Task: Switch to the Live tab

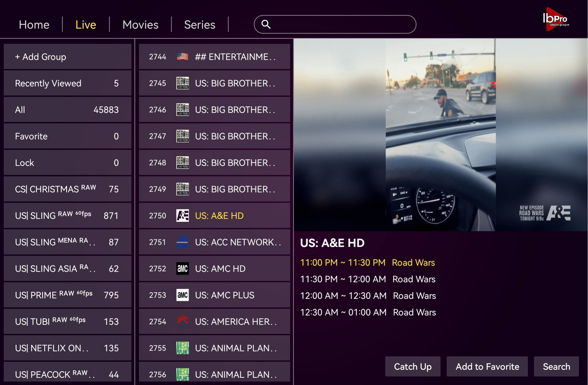Action: pyautogui.click(x=86, y=25)
